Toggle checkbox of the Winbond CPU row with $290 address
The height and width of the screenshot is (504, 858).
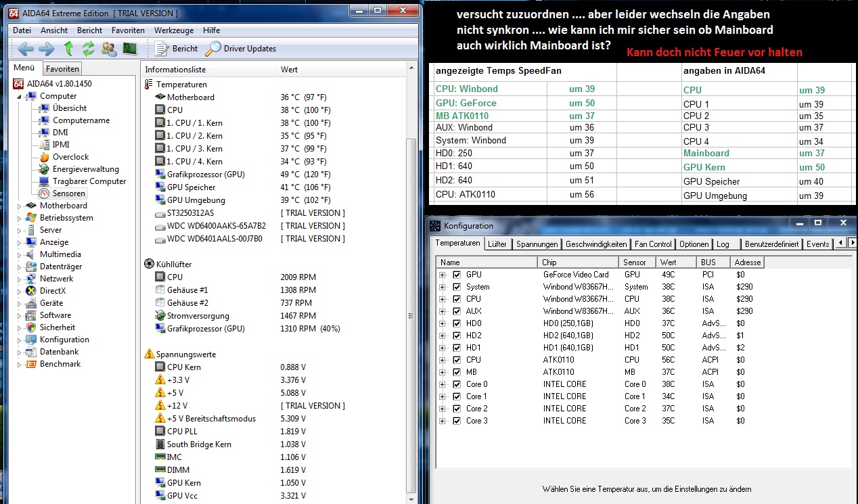[457, 299]
